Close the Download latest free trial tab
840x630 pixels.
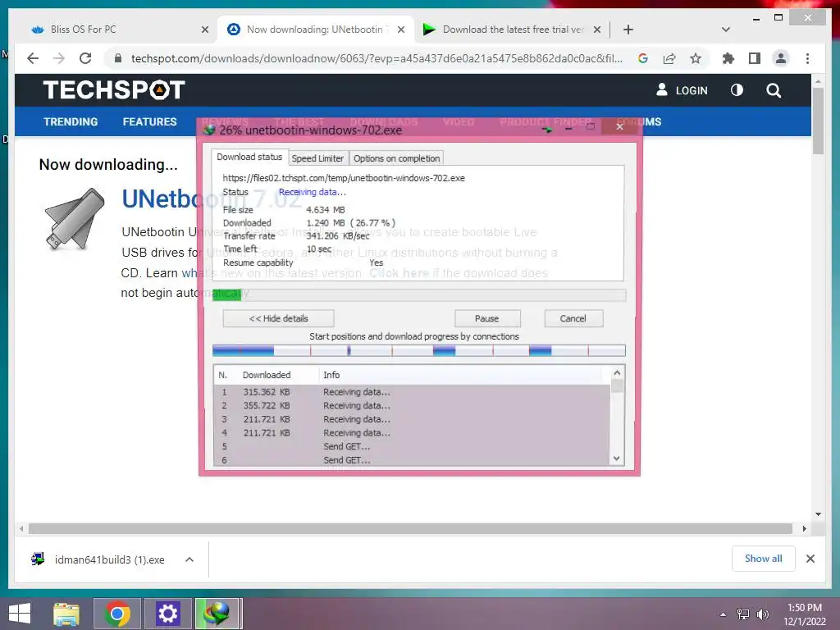pyautogui.click(x=597, y=30)
